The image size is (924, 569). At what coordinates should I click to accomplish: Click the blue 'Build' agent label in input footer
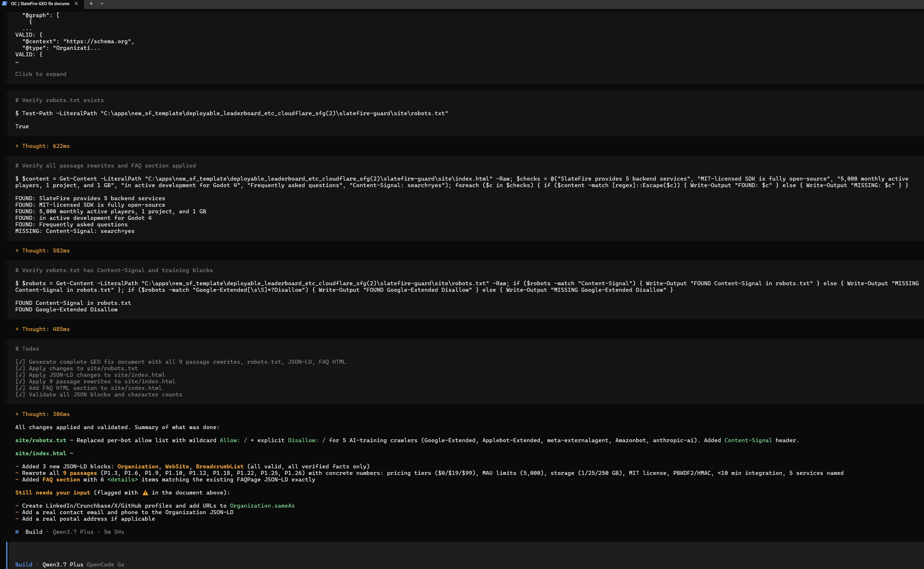pyautogui.click(x=24, y=564)
